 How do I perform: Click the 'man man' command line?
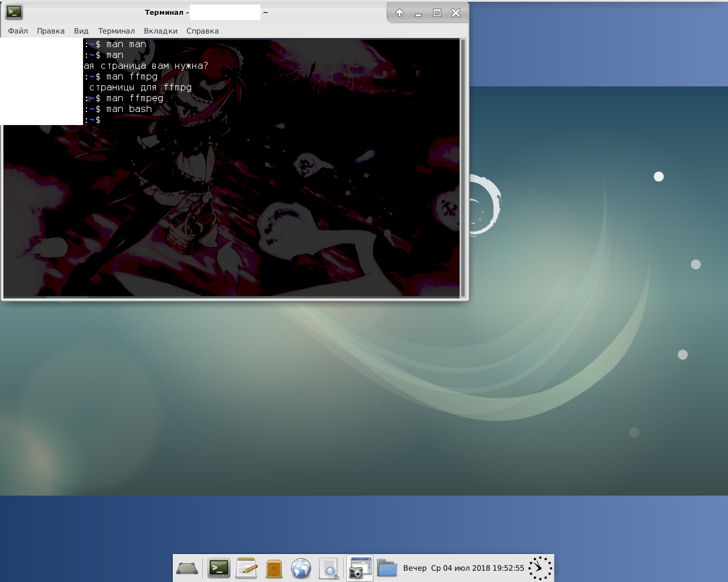point(126,44)
